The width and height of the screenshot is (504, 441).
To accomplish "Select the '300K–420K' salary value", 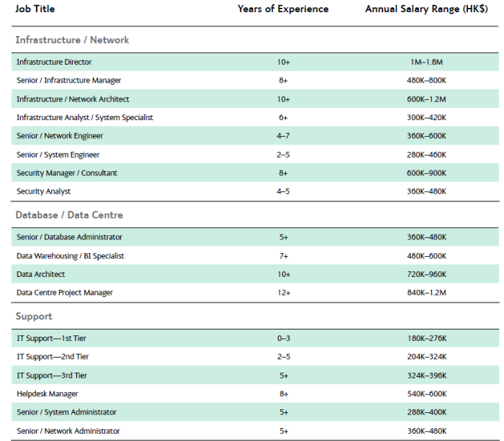I will (426, 117).
